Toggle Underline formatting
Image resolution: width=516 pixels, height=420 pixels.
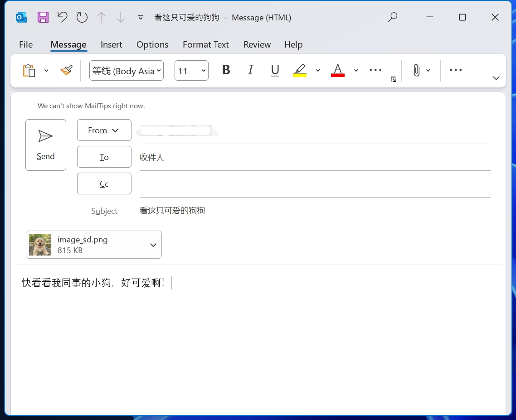click(x=275, y=70)
